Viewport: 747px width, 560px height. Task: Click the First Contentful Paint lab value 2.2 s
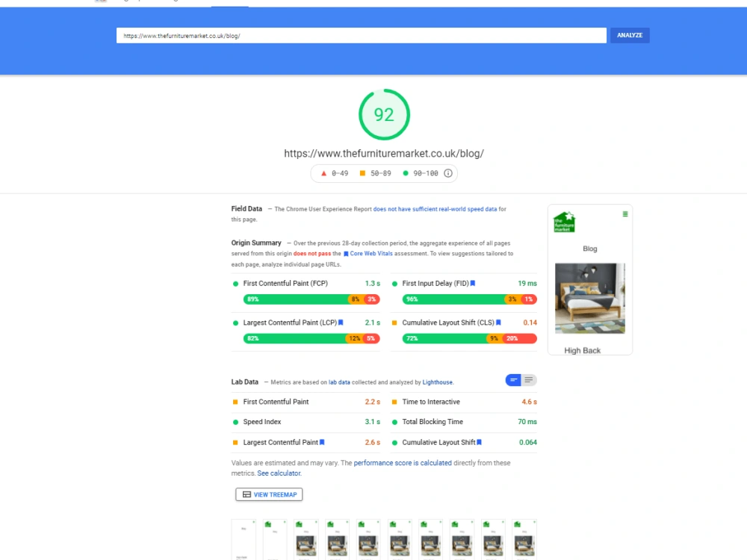click(x=373, y=402)
